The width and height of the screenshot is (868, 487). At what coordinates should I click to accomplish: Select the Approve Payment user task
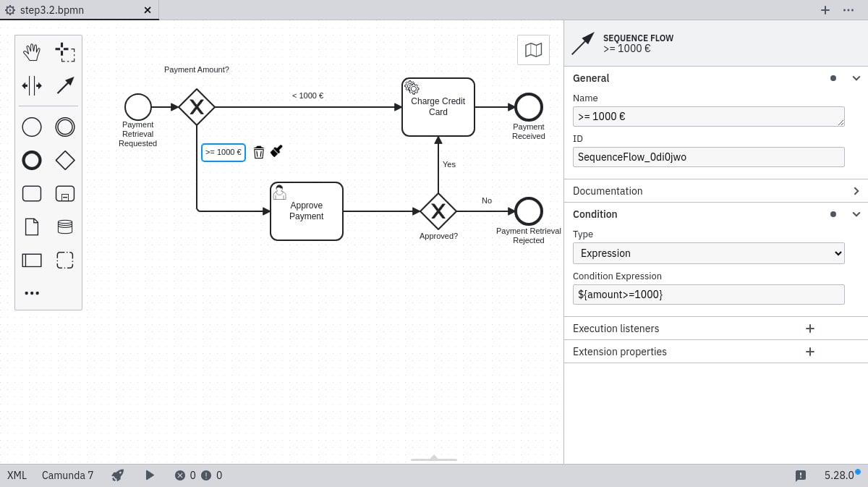(307, 211)
